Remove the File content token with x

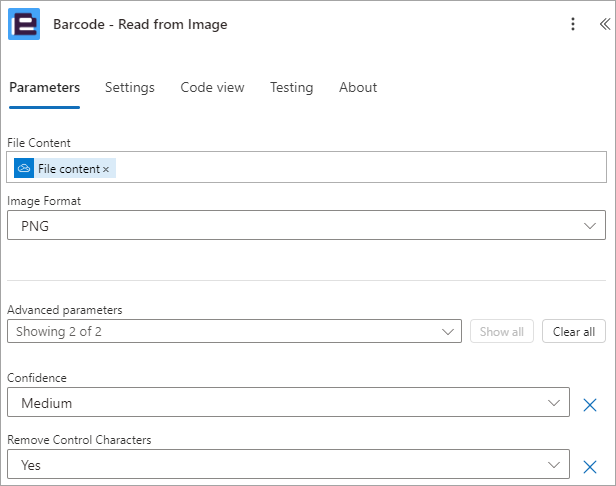(106, 169)
